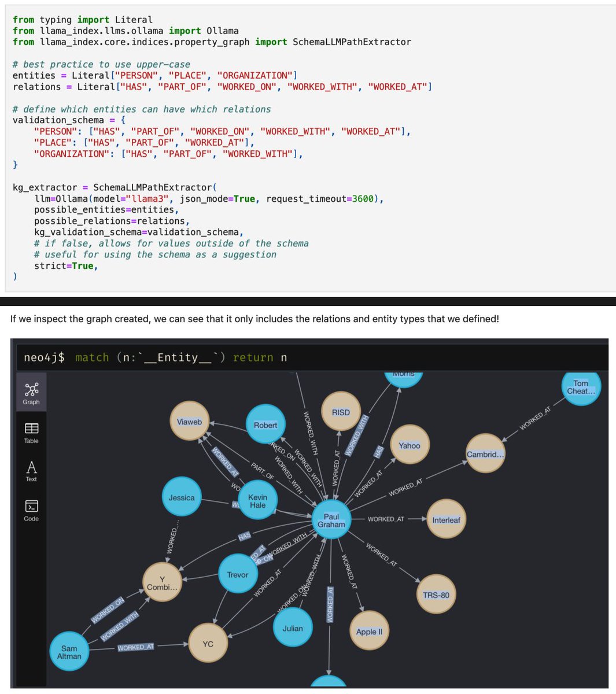Select the Interleaf node
Screen dimensions: 616x694
coord(447,519)
